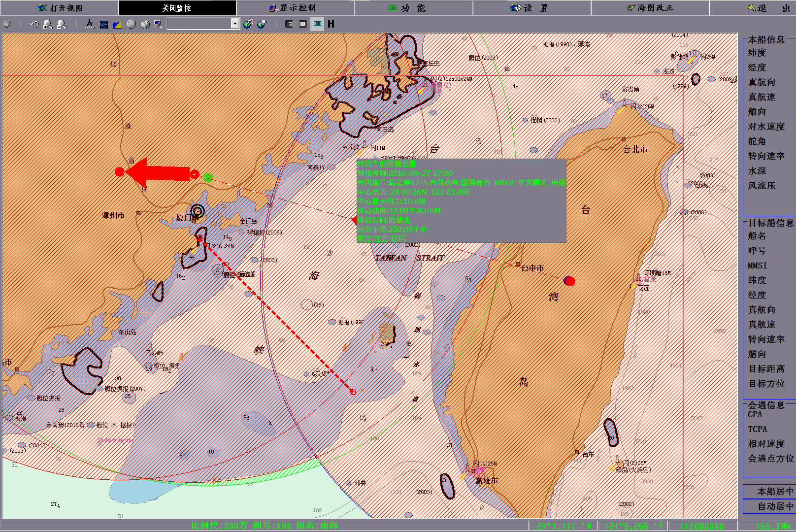The image size is (796, 532).
Task: Open the toolbar combo box arrow
Action: tap(235, 24)
